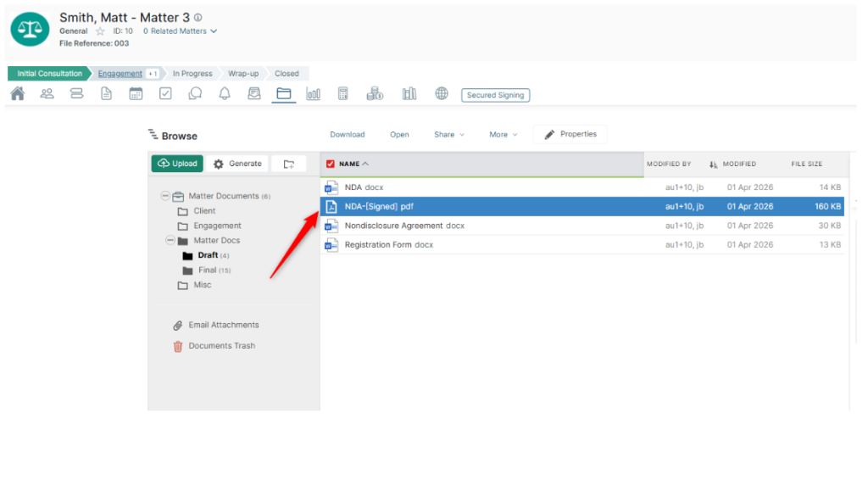Click the red trash bin icon

178,347
